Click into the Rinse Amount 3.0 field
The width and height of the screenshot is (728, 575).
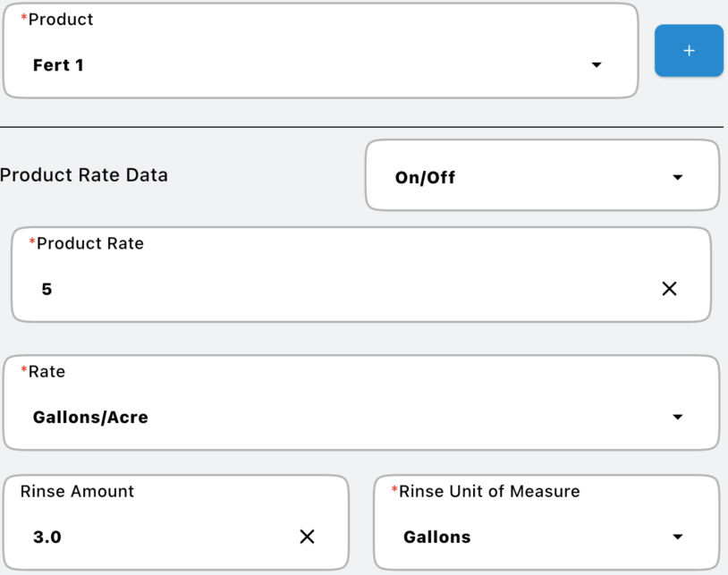pos(152,537)
